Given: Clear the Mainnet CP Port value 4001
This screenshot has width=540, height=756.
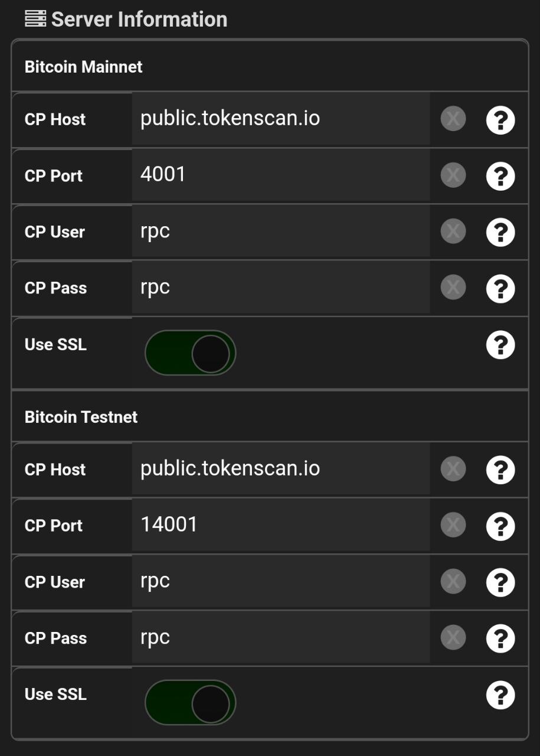Looking at the screenshot, I should pos(453,175).
